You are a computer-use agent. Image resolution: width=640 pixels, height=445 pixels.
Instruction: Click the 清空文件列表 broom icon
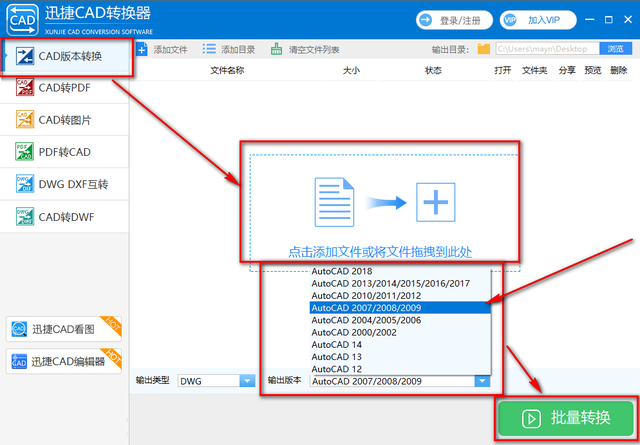(276, 49)
